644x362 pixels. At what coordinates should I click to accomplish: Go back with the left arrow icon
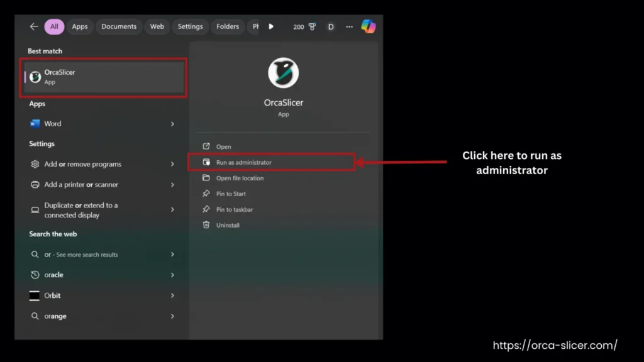[34, 26]
